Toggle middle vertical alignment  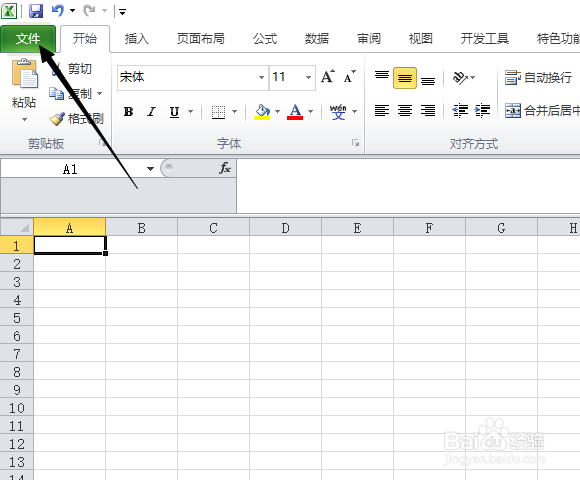click(x=405, y=78)
